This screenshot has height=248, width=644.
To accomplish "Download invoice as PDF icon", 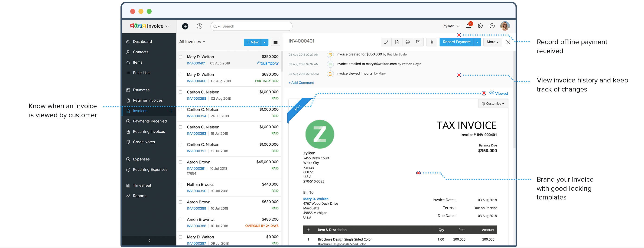I will [397, 42].
